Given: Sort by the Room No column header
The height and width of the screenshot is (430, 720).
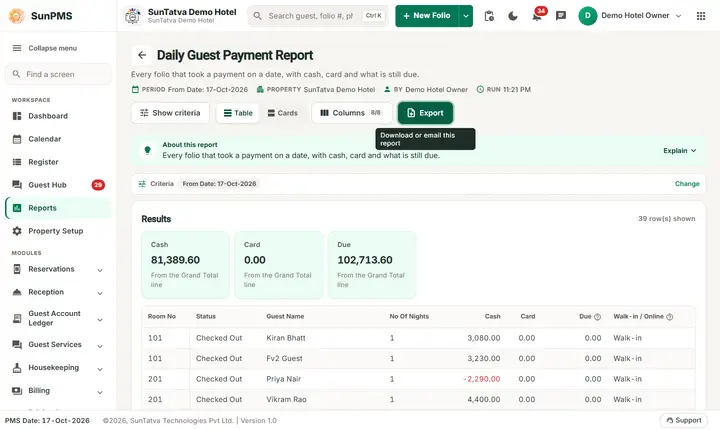Looking at the screenshot, I should pyautogui.click(x=162, y=317).
